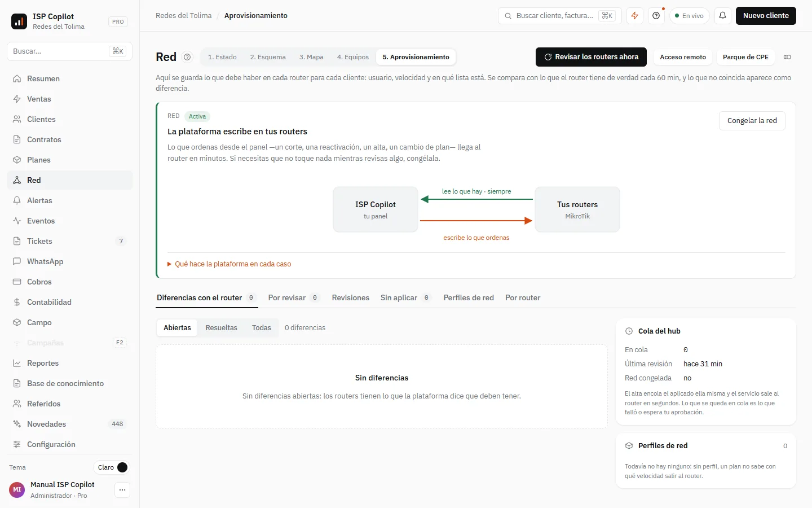Click the orange lightning quick-action icon
This screenshot has height=508, width=812.
point(635,16)
